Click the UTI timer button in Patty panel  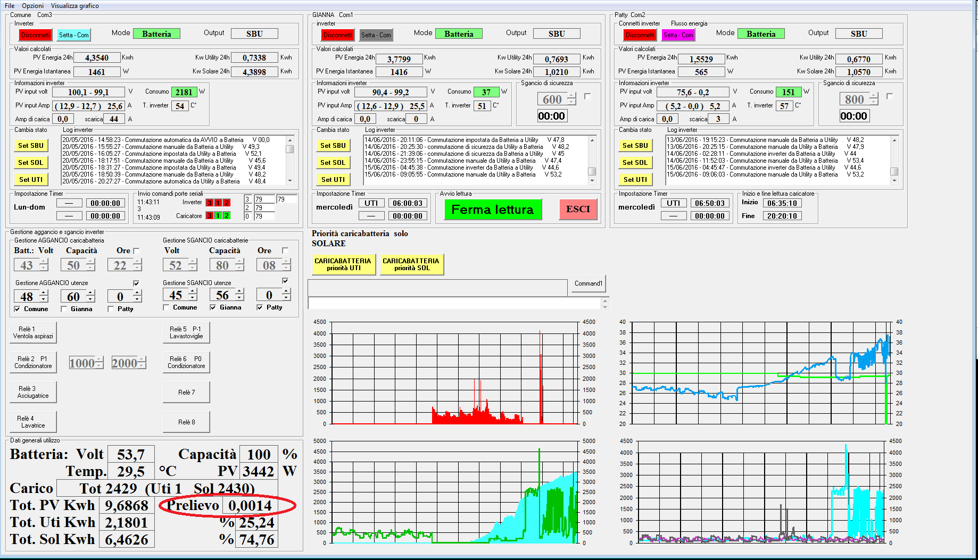coord(674,203)
